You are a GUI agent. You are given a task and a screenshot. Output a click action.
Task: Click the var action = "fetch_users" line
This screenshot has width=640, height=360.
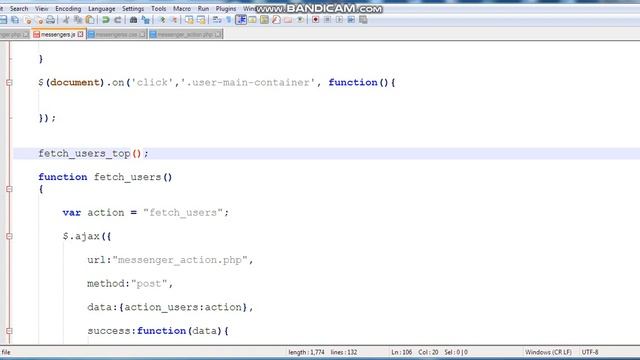pos(146,213)
